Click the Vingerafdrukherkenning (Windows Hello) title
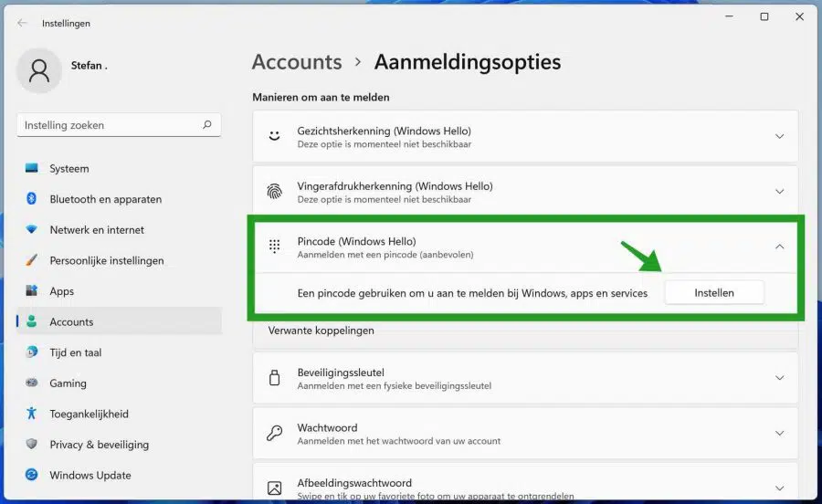The width and height of the screenshot is (822, 504). coord(395,186)
